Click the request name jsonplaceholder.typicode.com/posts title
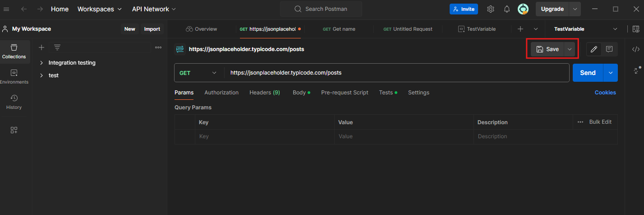Screen dimensions: 644x215 pos(246,49)
